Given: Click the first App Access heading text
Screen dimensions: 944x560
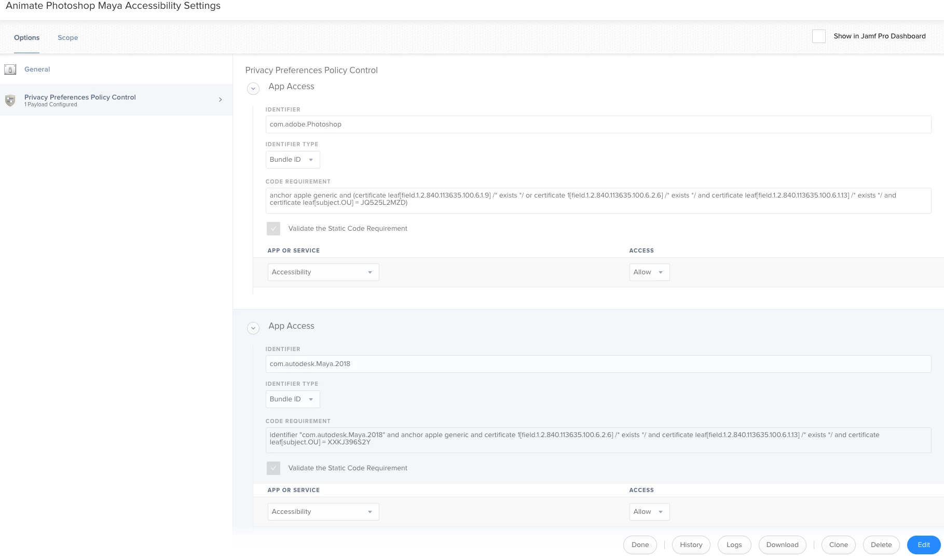Looking at the screenshot, I should pos(291,87).
